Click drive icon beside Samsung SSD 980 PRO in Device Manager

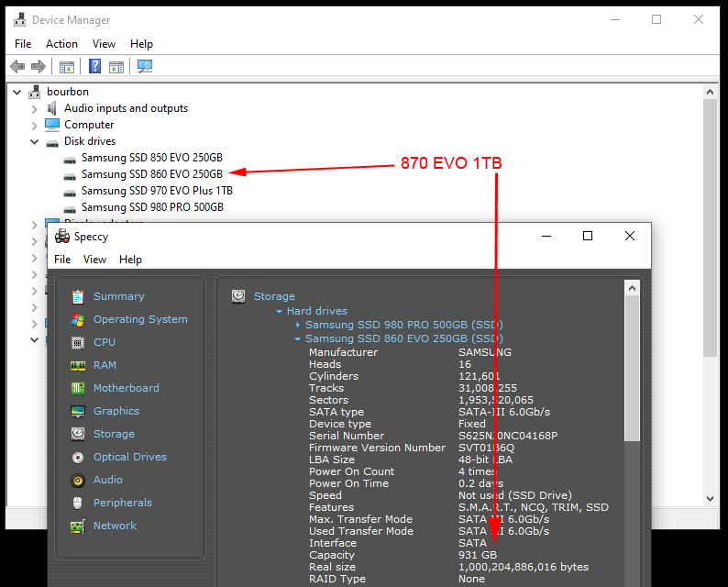[70, 209]
